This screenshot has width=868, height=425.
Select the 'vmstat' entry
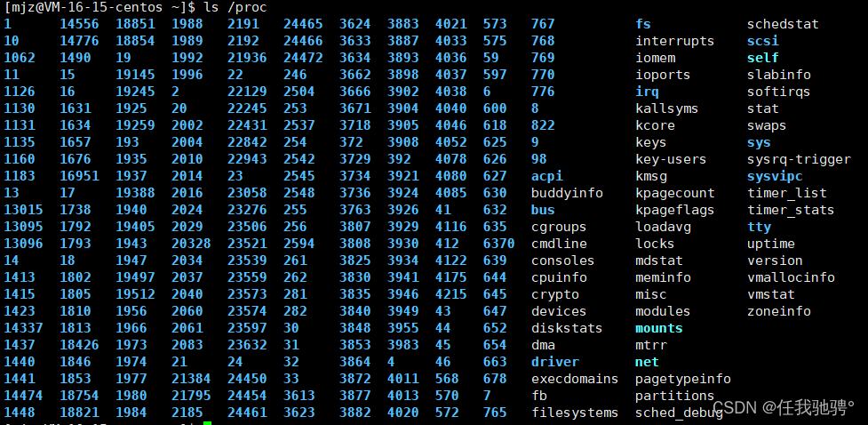(x=771, y=294)
